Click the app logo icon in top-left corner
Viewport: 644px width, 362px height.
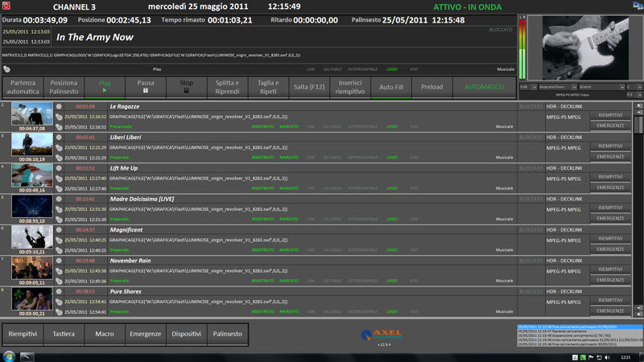pyautogui.click(x=6, y=6)
